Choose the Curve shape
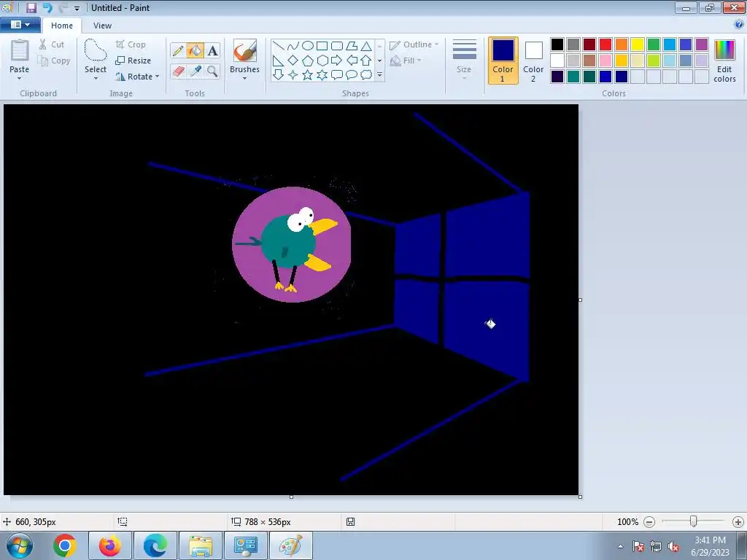This screenshot has height=560, width=747. [293, 46]
